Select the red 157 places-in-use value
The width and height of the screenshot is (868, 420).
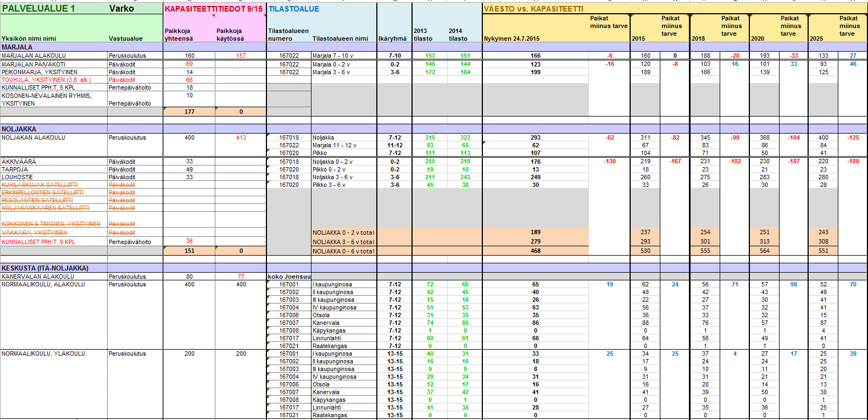241,56
